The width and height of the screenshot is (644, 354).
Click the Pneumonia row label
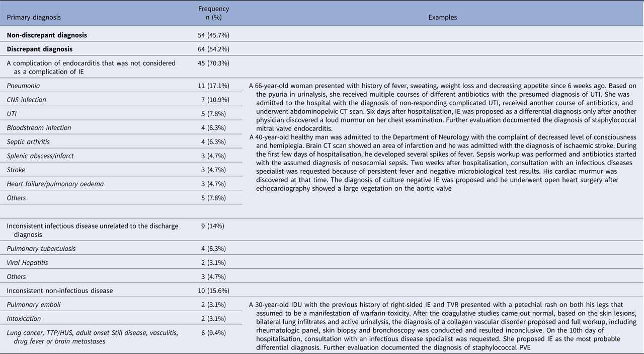23,86
